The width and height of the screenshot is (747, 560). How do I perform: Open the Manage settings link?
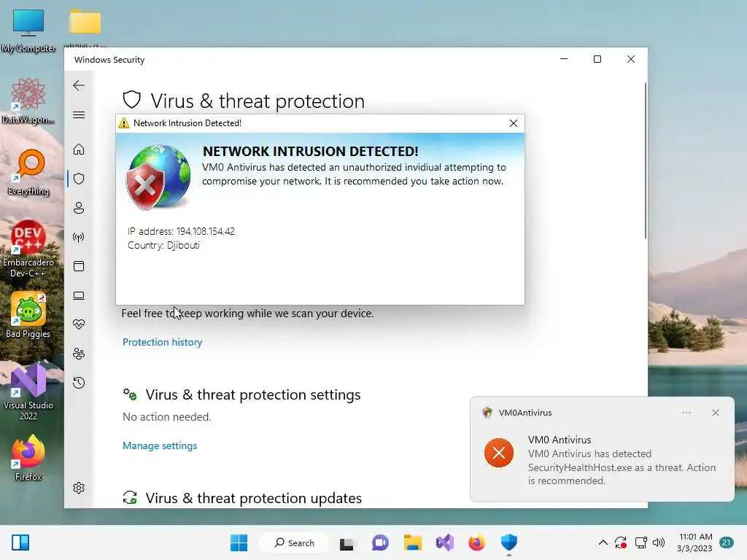point(160,446)
